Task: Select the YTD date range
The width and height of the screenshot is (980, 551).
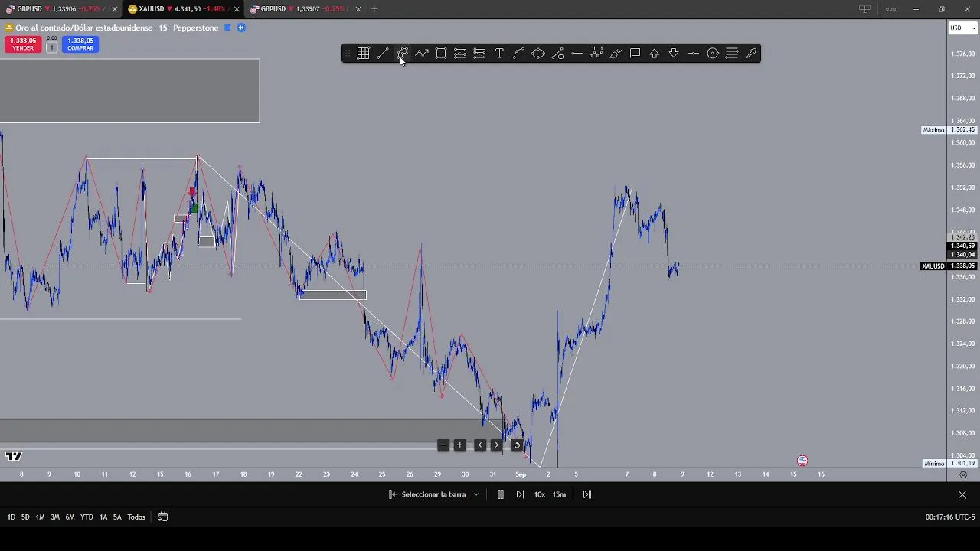Action: (87, 517)
